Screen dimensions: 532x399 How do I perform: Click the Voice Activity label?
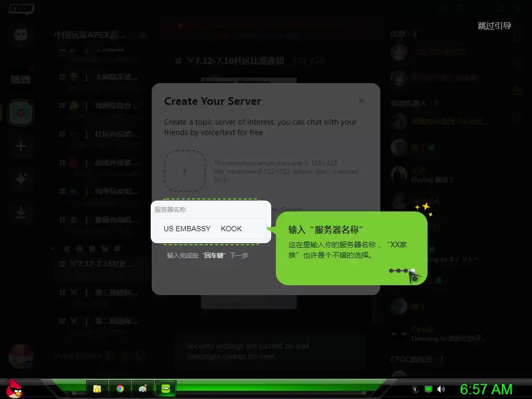point(77,356)
